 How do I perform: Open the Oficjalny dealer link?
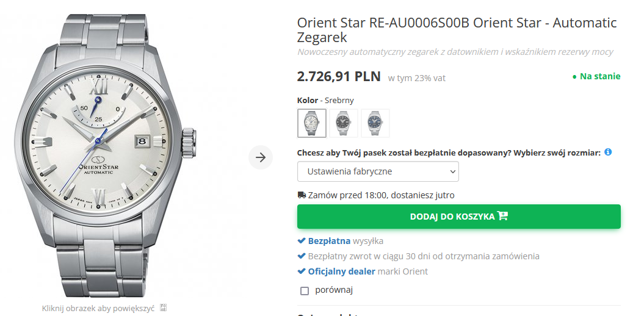[341, 271]
